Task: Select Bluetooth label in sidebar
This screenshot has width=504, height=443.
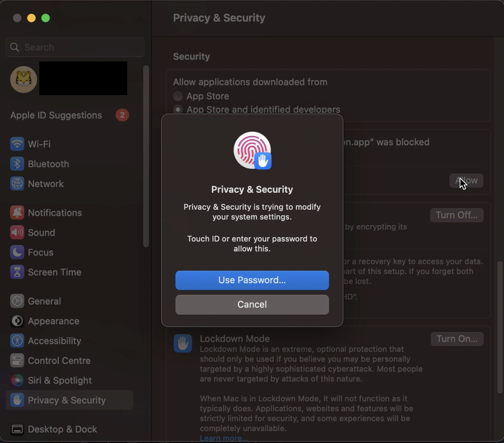Action: [48, 164]
